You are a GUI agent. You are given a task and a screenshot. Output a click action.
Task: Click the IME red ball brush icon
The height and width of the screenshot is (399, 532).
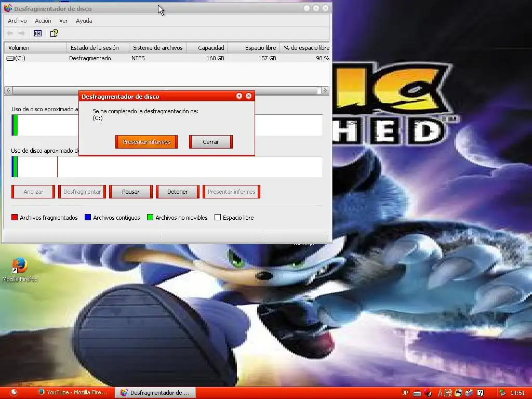428,393
